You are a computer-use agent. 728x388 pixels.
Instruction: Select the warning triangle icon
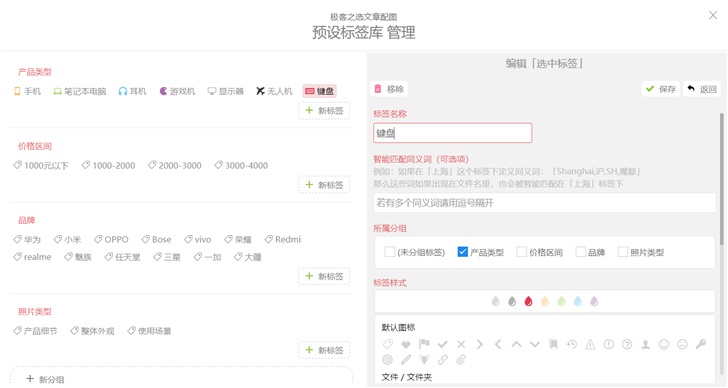click(x=590, y=344)
